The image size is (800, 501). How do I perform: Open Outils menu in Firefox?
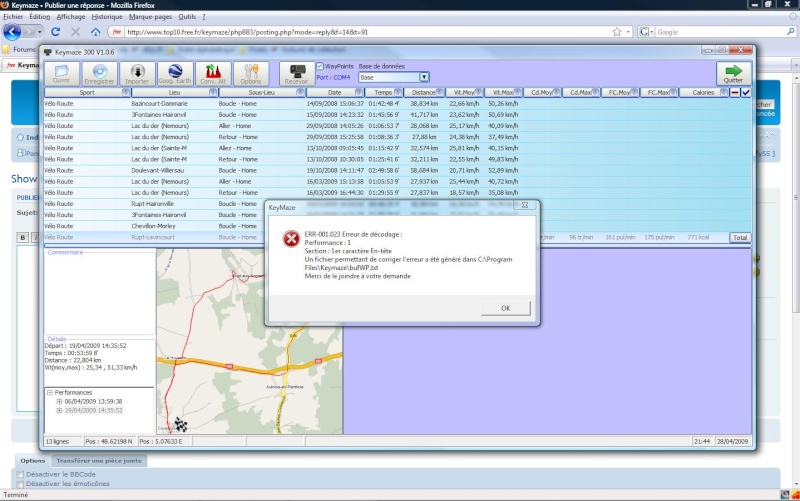187,17
